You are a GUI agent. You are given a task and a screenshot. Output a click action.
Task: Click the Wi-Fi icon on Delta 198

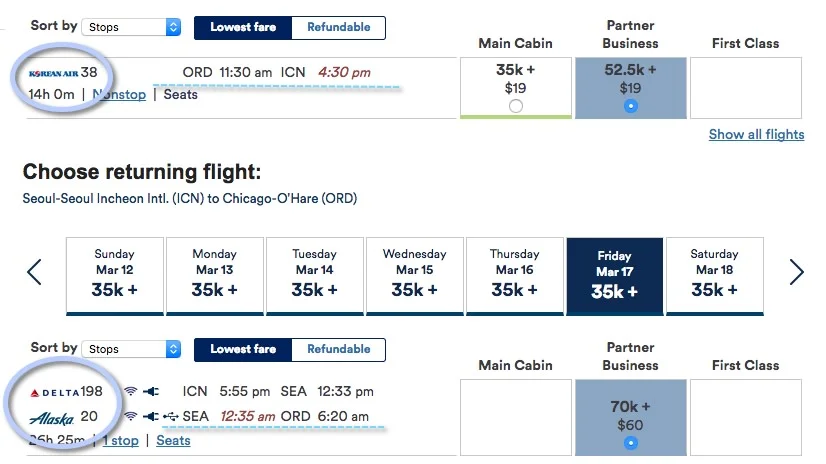(131, 391)
